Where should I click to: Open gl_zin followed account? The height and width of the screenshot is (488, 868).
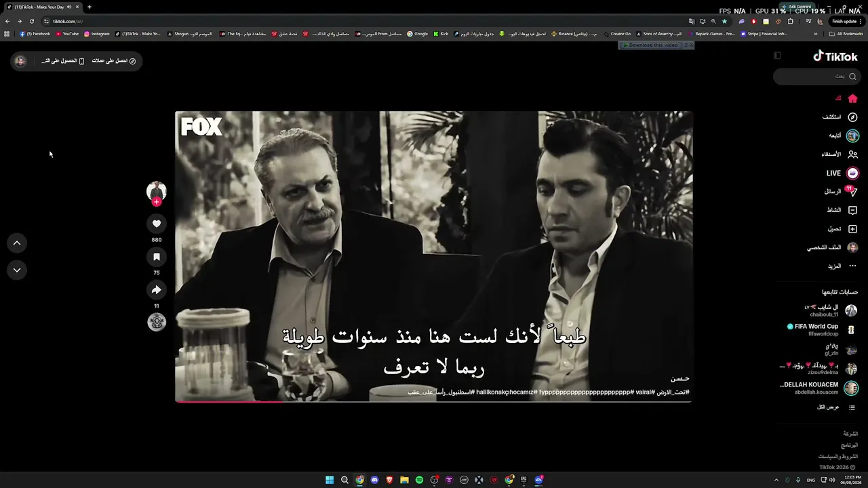click(841, 350)
